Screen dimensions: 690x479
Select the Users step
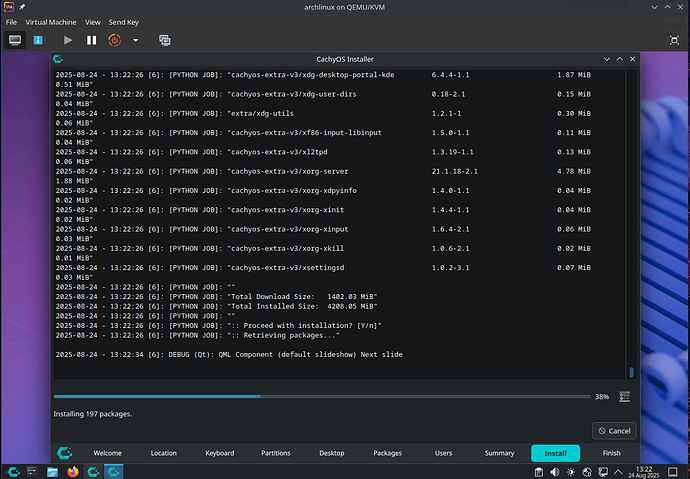444,453
